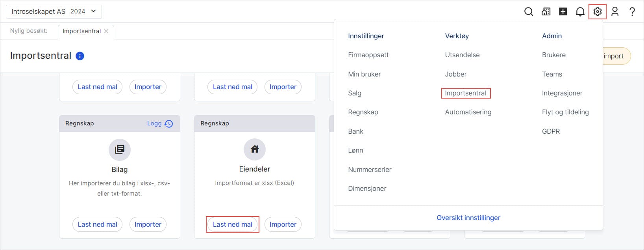Expand the Innstillinger settings menu section
Viewport: 644px width, 250px height.
tap(366, 36)
